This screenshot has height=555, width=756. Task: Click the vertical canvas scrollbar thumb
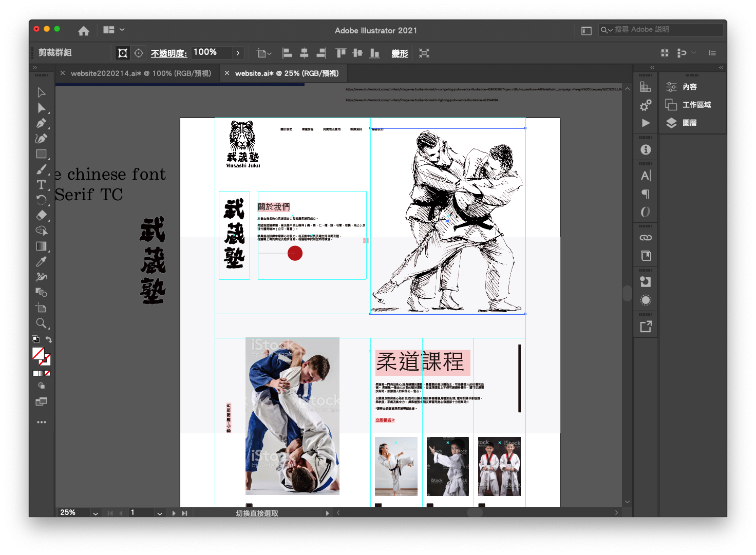[627, 293]
